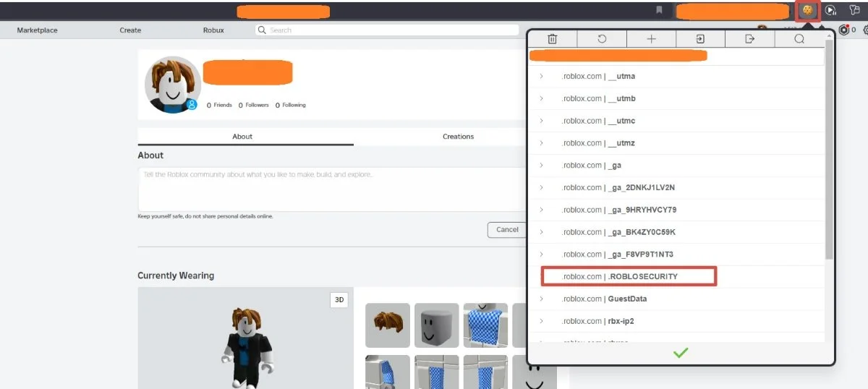The image size is (868, 389).
Task: Confirm with the green checkmark
Action: [x=681, y=353]
